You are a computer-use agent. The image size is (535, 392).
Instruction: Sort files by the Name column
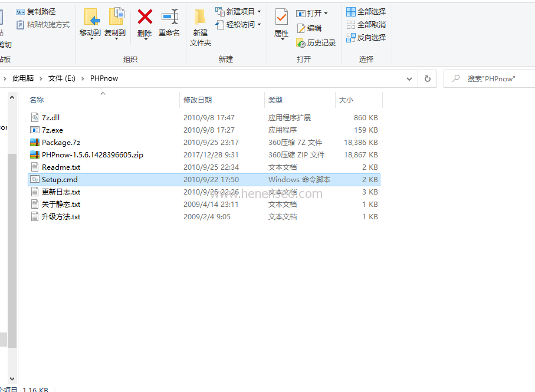[37, 100]
